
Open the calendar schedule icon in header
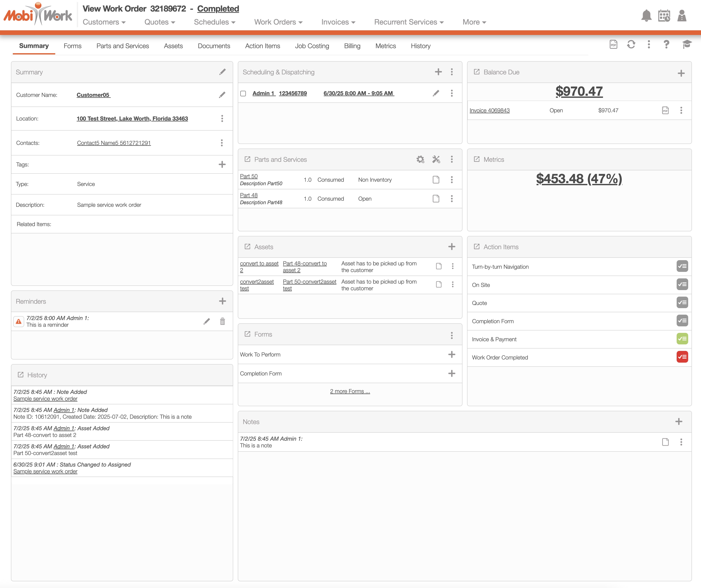(x=664, y=16)
